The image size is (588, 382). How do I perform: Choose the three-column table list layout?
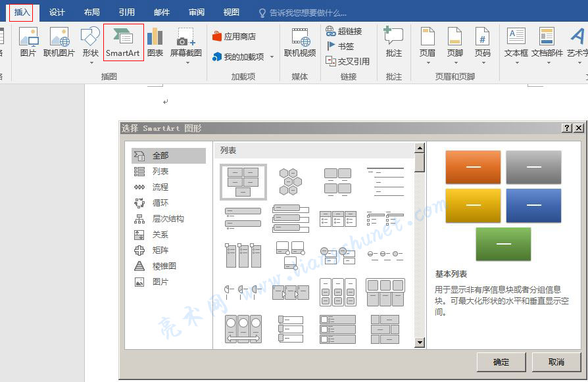338,218
